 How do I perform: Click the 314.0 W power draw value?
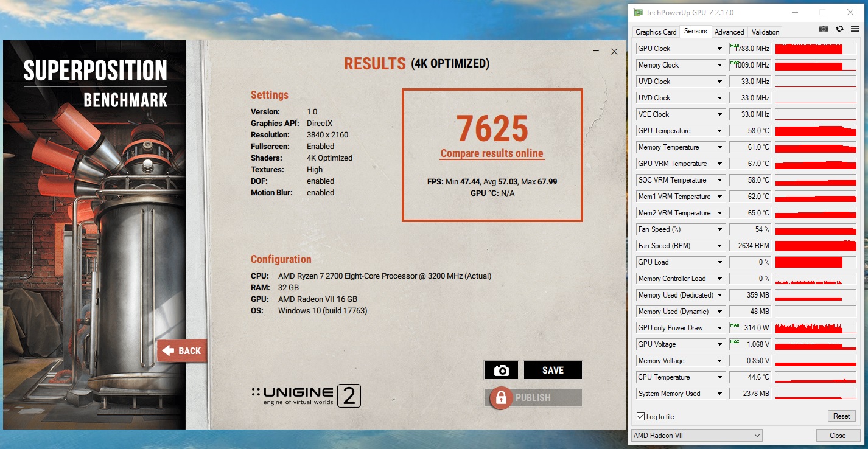point(751,328)
